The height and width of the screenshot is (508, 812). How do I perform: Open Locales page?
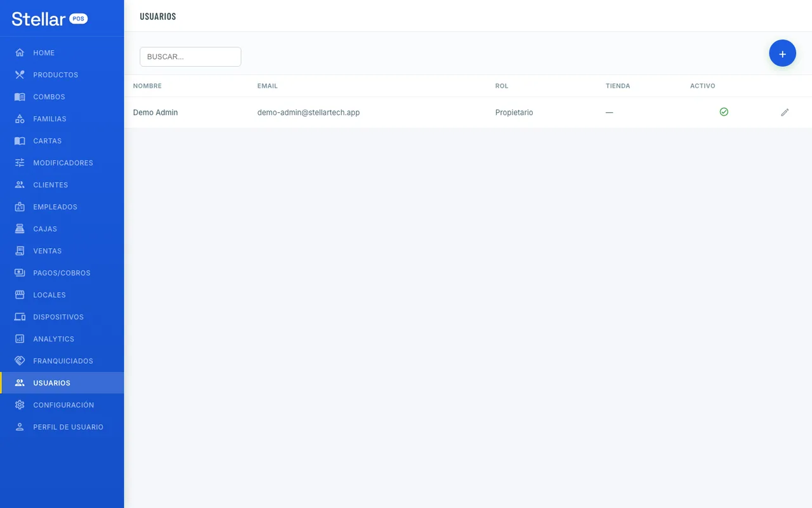tap(62, 295)
